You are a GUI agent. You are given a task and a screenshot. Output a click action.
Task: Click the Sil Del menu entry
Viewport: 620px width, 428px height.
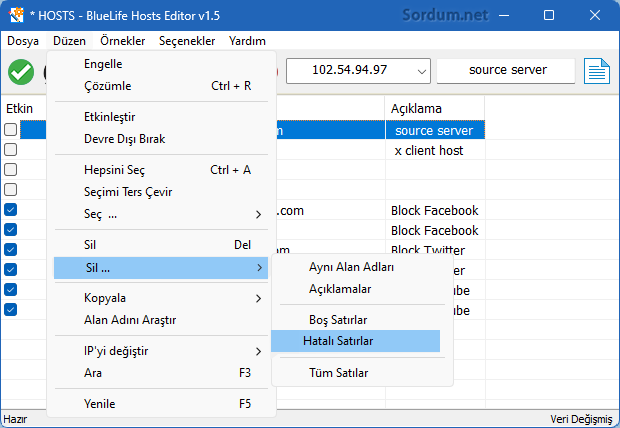coord(161,245)
